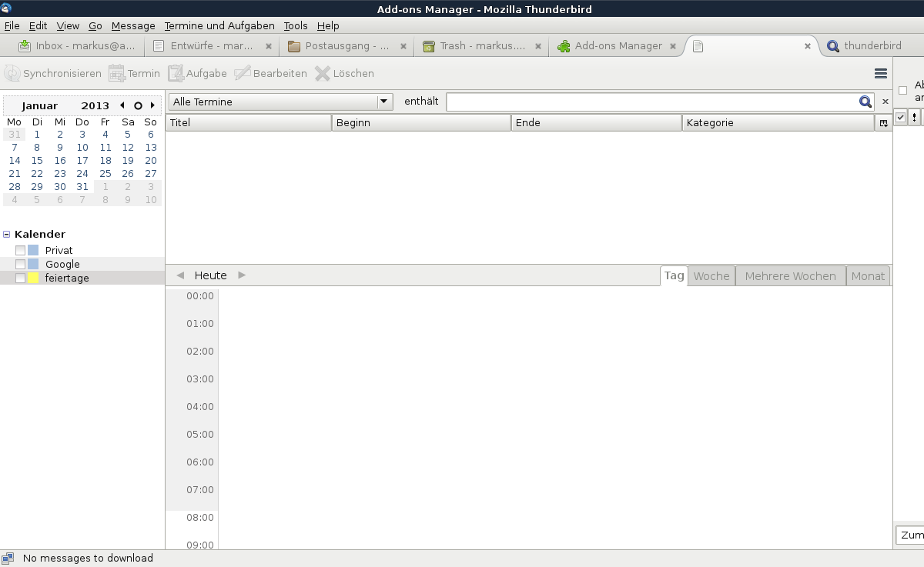Toggle the Privat calendar checkbox

pos(21,250)
